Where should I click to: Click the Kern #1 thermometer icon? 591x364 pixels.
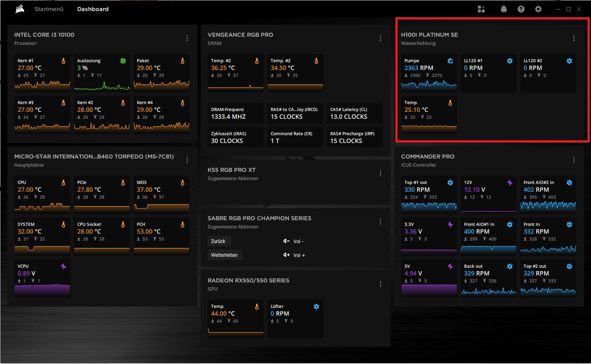63,61
